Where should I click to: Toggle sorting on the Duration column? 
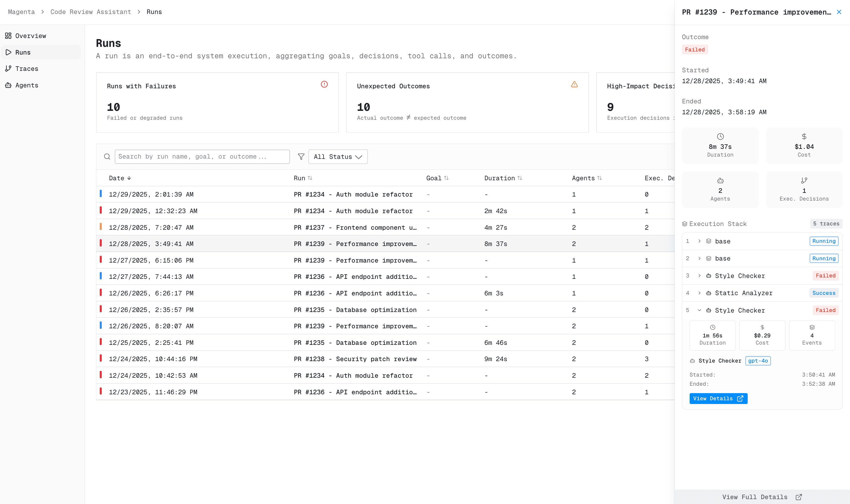tap(503, 178)
